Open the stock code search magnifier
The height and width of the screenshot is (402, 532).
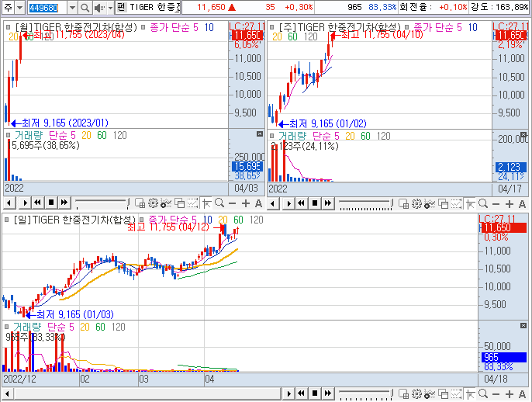click(x=85, y=8)
